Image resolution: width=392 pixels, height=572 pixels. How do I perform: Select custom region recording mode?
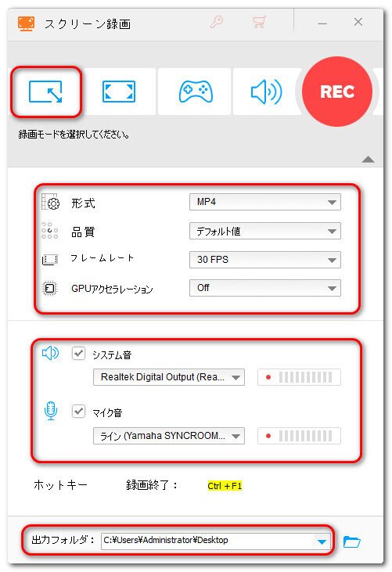[x=45, y=92]
